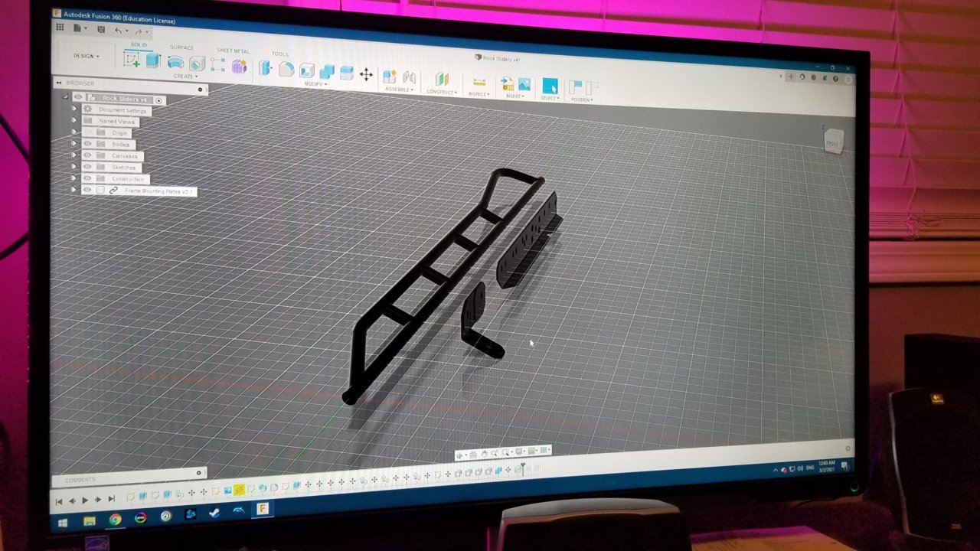Click timeline Play button
The width and height of the screenshot is (980, 551).
pos(85,500)
